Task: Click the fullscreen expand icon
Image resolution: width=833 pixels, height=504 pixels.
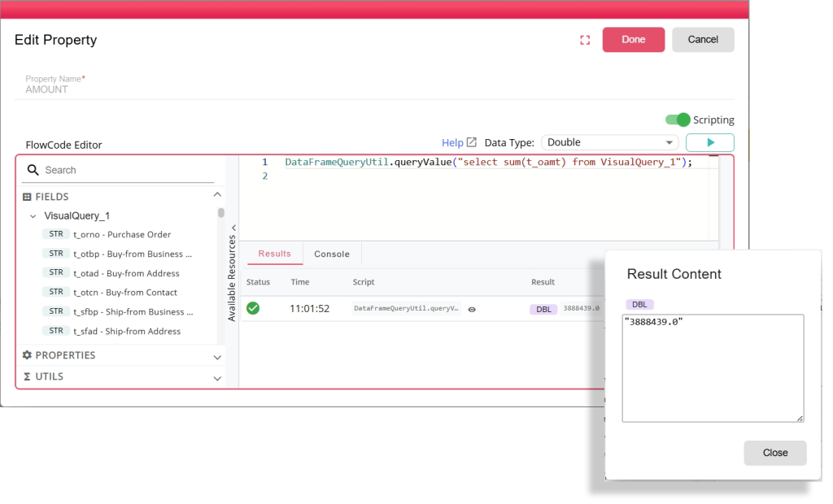Action: [585, 40]
